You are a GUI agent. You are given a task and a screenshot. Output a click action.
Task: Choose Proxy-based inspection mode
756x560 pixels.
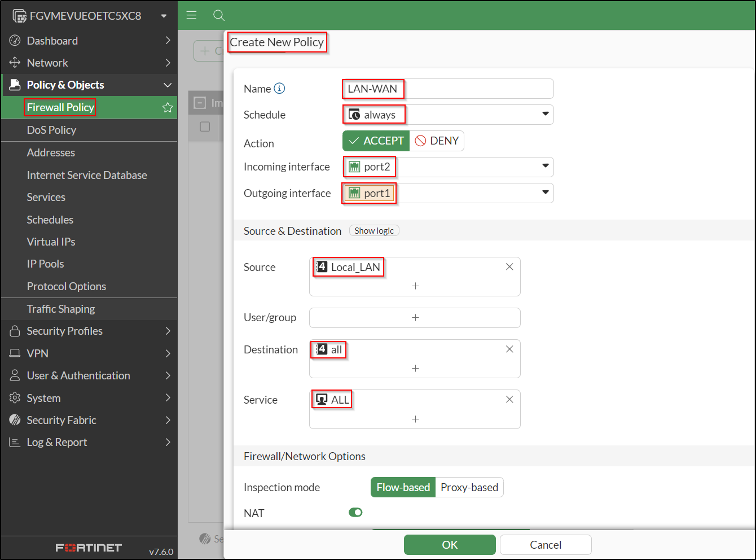(x=469, y=487)
